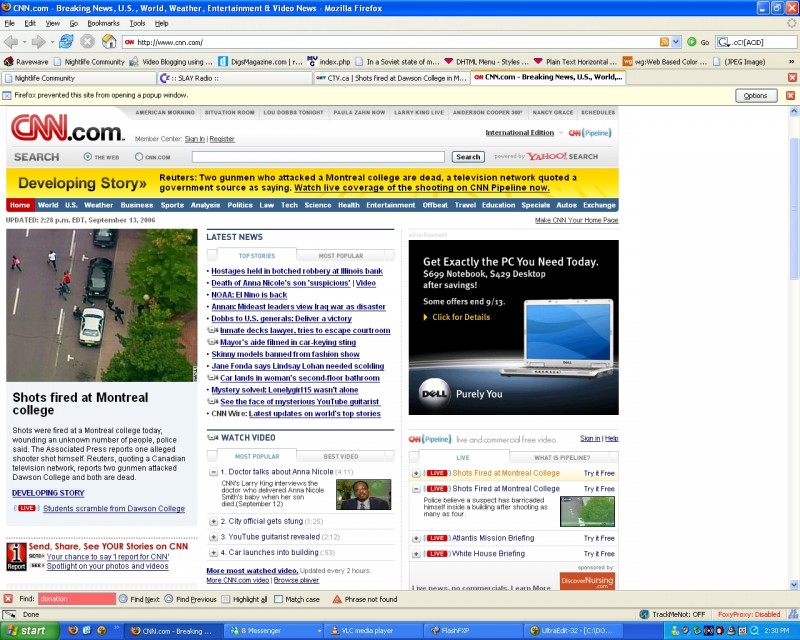Close the Find bar
The height and width of the screenshot is (640, 800).
(x=8, y=599)
